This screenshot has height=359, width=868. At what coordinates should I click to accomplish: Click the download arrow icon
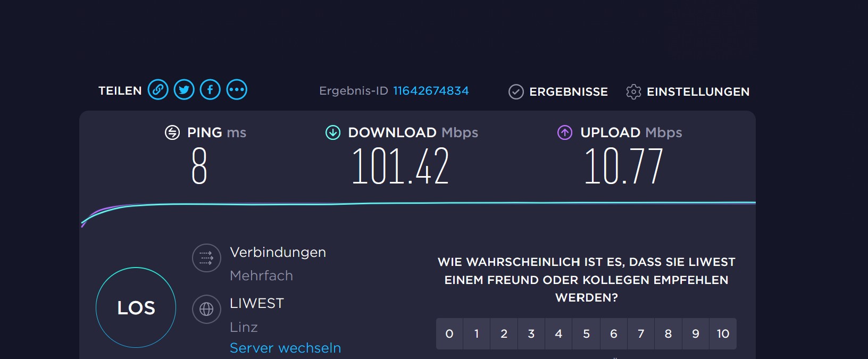click(x=333, y=132)
